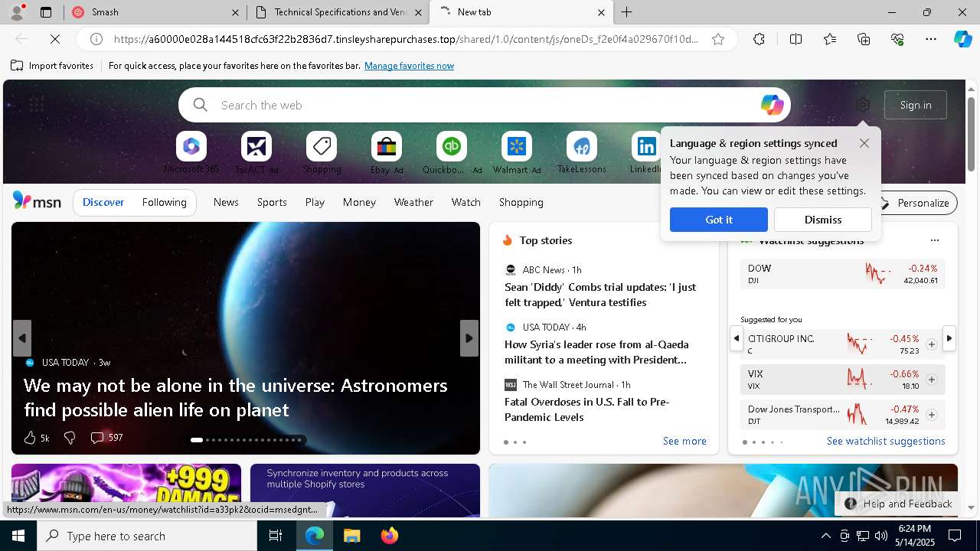Switch to the Smash tab
Viewport: 980px width, 551px height.
pyautogui.click(x=155, y=12)
